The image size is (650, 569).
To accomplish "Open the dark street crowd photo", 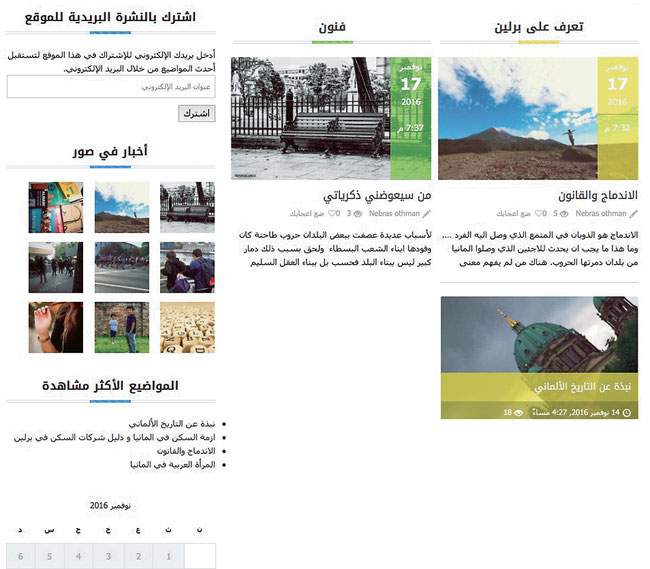I will point(56,267).
